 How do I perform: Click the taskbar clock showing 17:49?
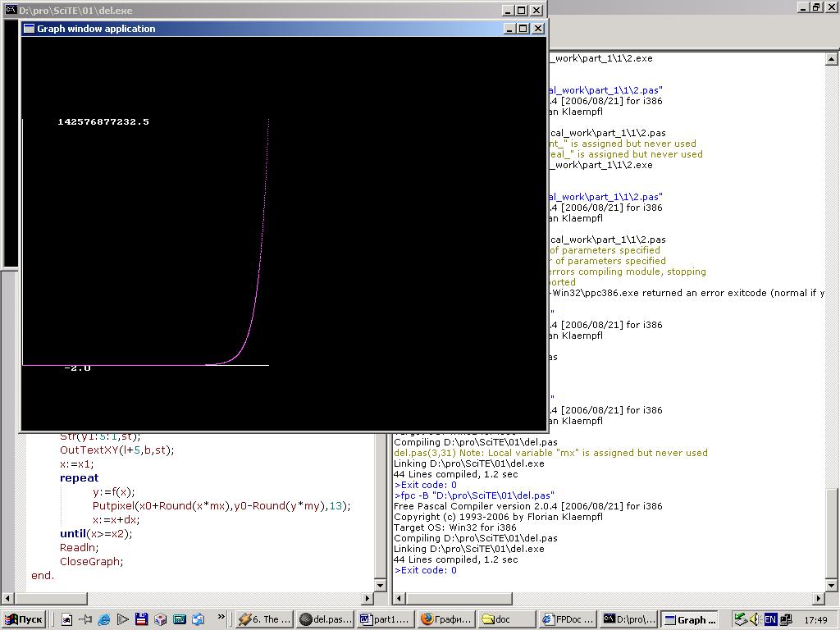(816, 620)
